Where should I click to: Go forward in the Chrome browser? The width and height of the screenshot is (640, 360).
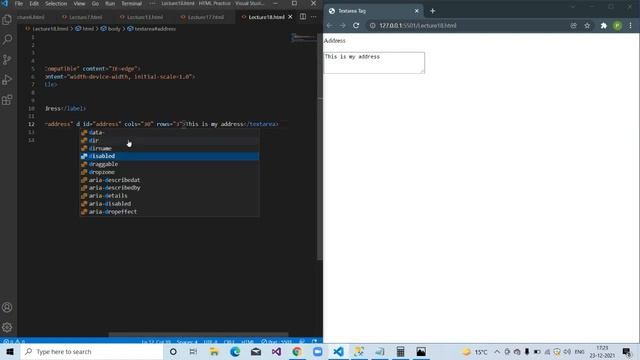pyautogui.click(x=342, y=25)
